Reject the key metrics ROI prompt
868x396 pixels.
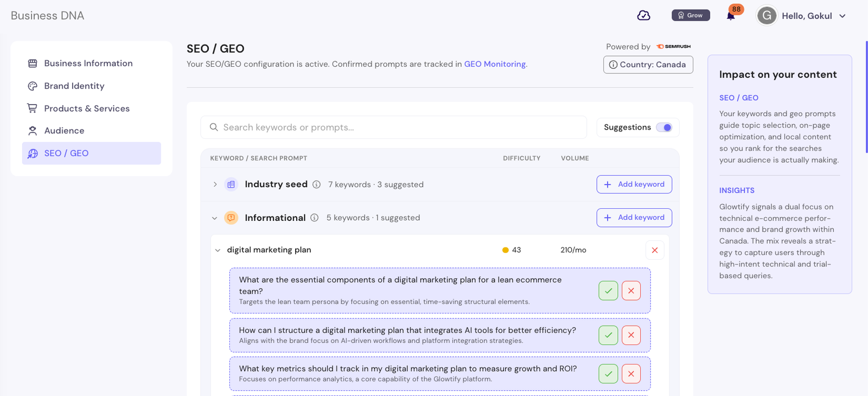631,374
